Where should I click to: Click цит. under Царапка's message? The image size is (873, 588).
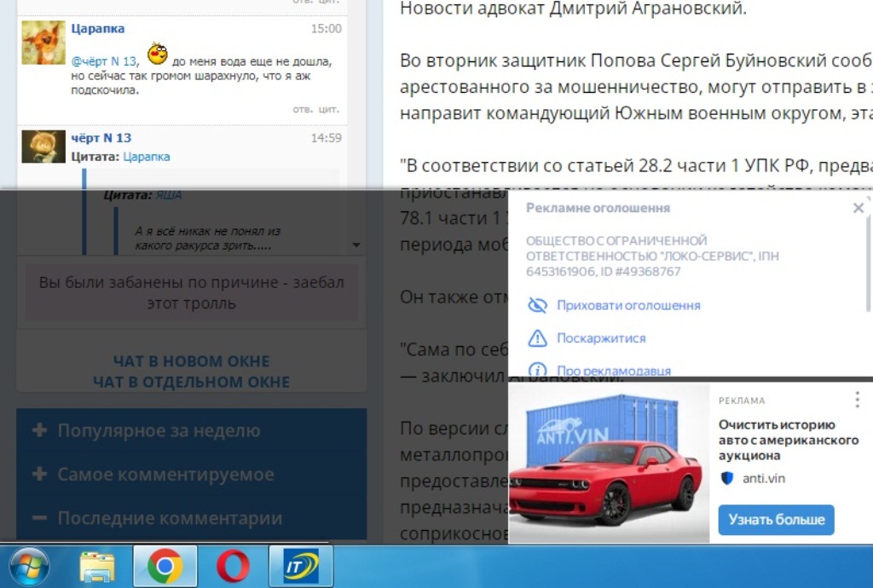[328, 109]
